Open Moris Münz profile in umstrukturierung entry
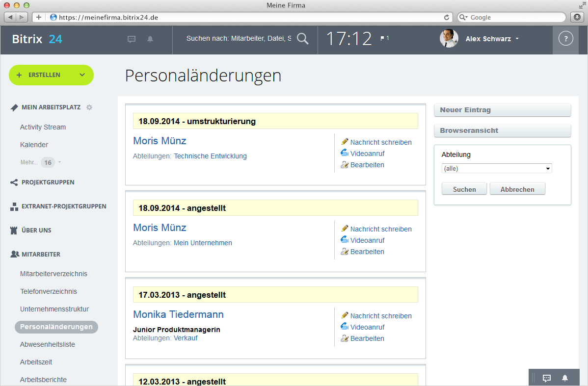Viewport: 588px width, 386px height. pos(160,141)
